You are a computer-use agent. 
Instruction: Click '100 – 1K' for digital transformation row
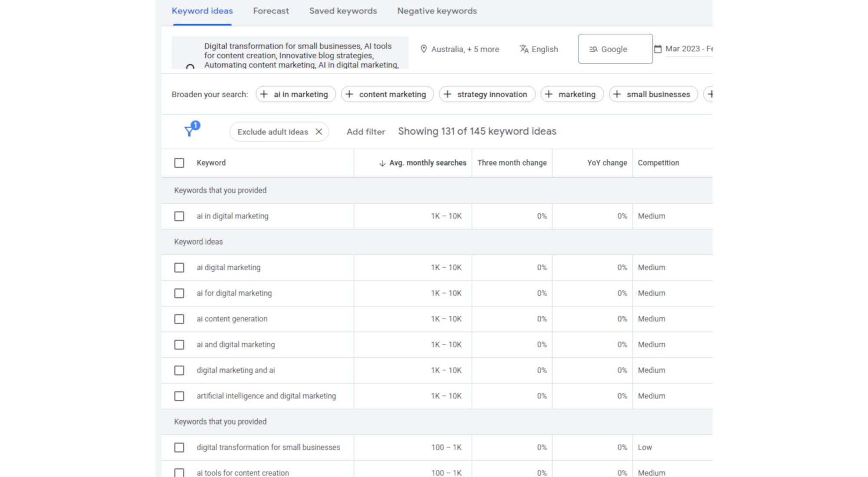tap(446, 448)
